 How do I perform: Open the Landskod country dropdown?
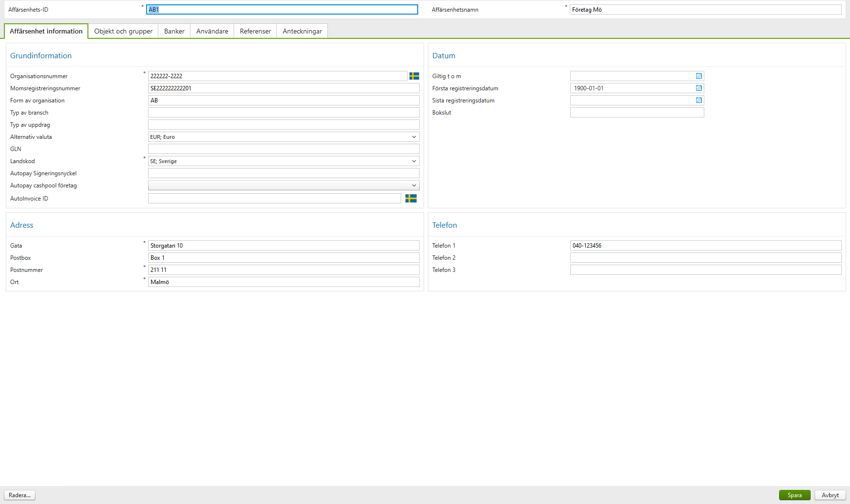[x=414, y=161]
